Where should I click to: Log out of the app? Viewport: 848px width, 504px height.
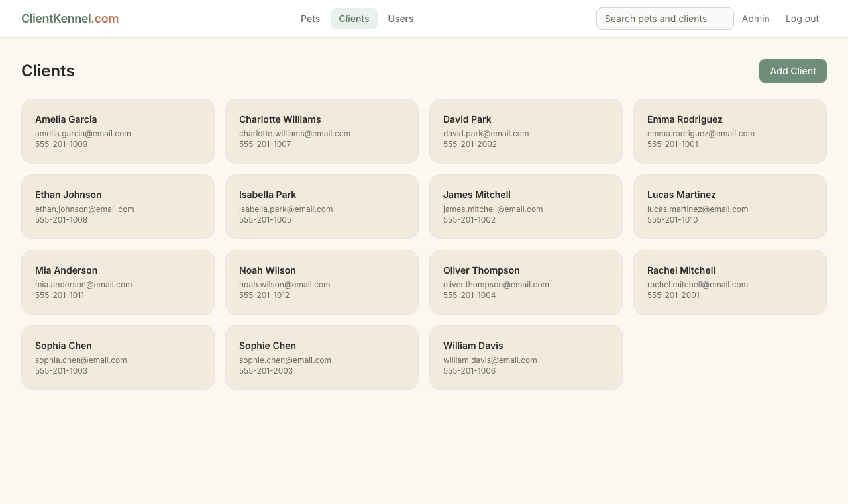pyautogui.click(x=802, y=19)
